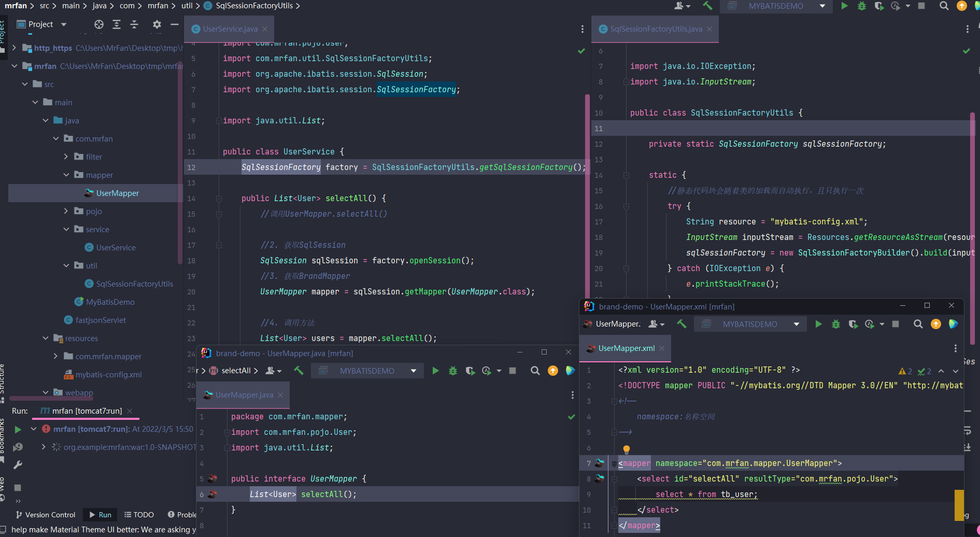The image size is (980, 537).
Task: Click orange update arrow in main toolbar
Action: (962, 6)
